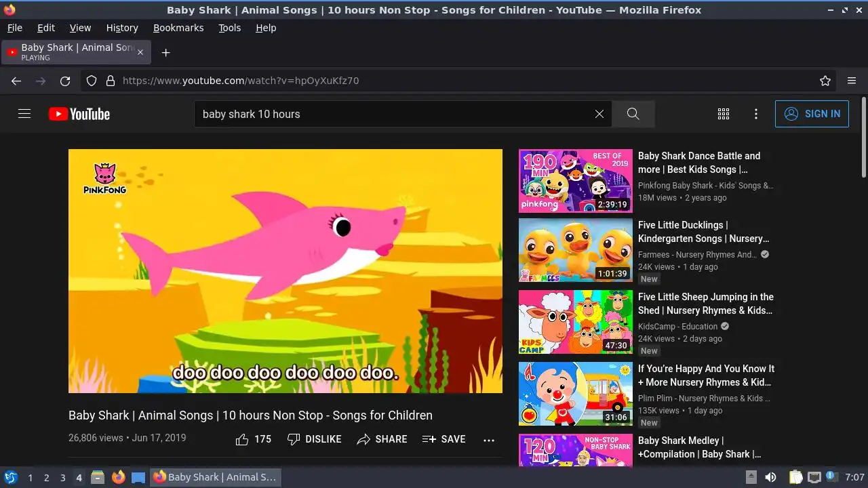Click the Pinkfong Baby Shark channel name

pyautogui.click(x=705, y=186)
